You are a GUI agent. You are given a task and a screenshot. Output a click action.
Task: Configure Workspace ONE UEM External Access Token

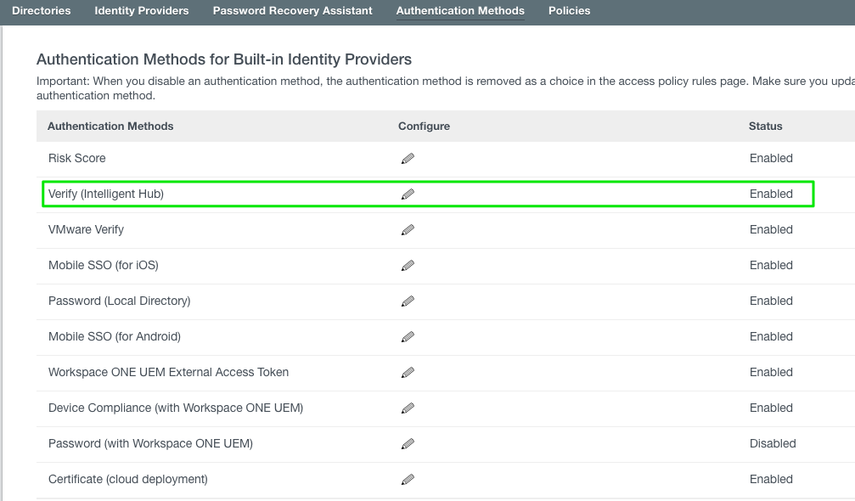[x=407, y=372]
